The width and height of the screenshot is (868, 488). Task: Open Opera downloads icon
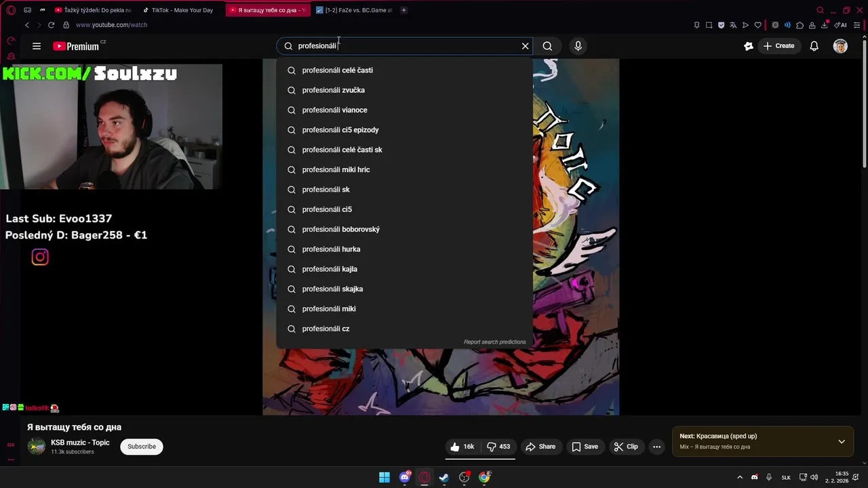pyautogui.click(x=825, y=25)
